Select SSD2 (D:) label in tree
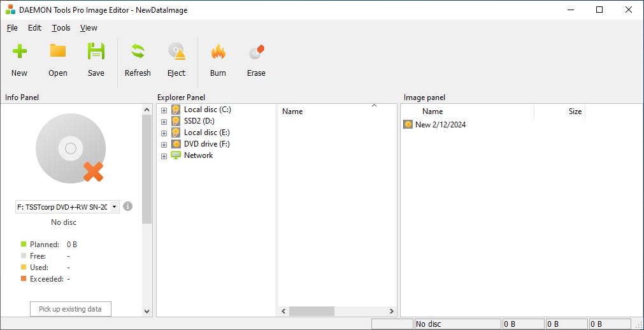Viewport: 644px width, 330px height. tap(199, 121)
